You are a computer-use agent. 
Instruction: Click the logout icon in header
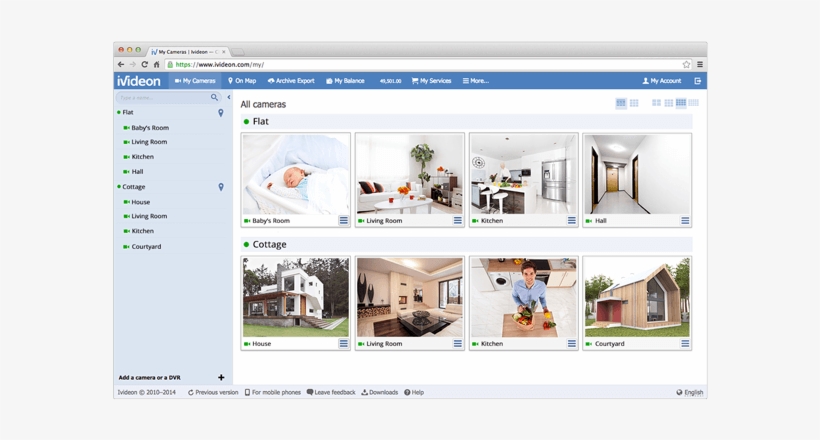697,81
